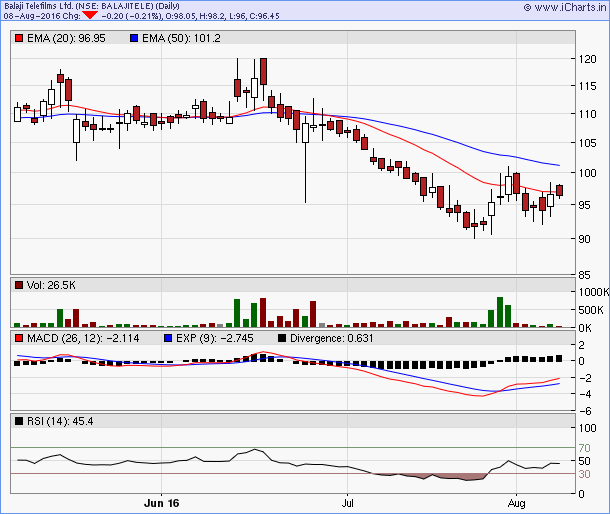Click the -6 MACD axis label

tap(584, 411)
